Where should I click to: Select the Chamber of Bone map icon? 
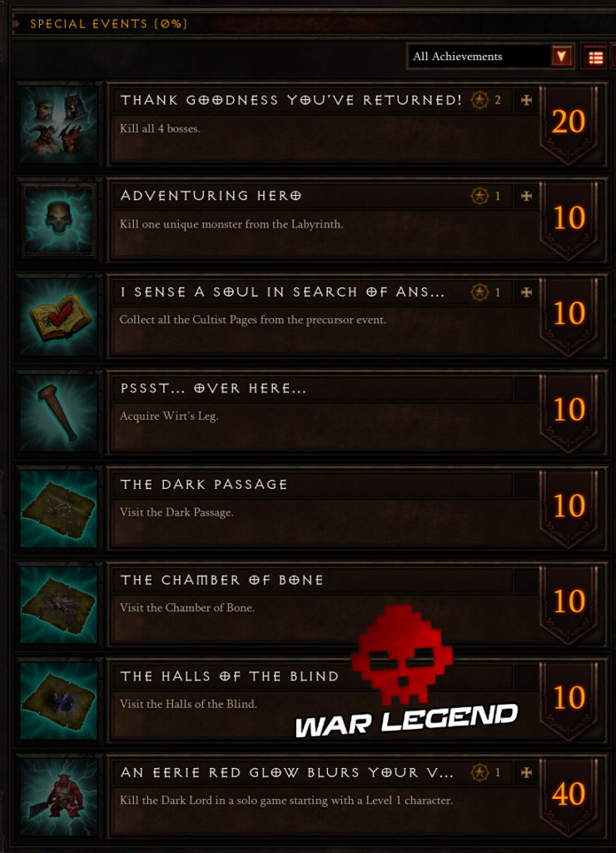pyautogui.click(x=59, y=605)
